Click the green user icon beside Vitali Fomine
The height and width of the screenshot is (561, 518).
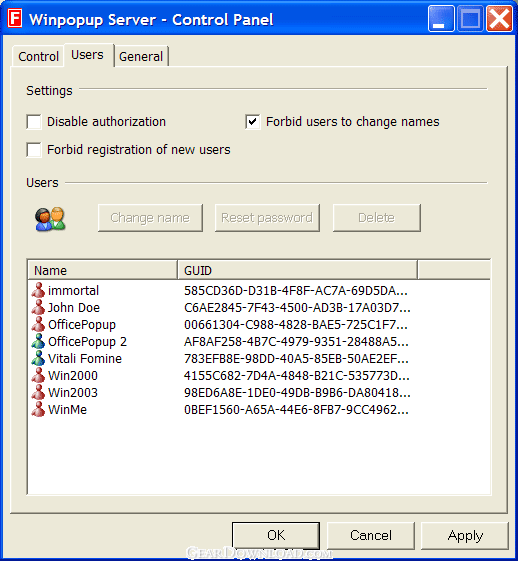(38, 358)
